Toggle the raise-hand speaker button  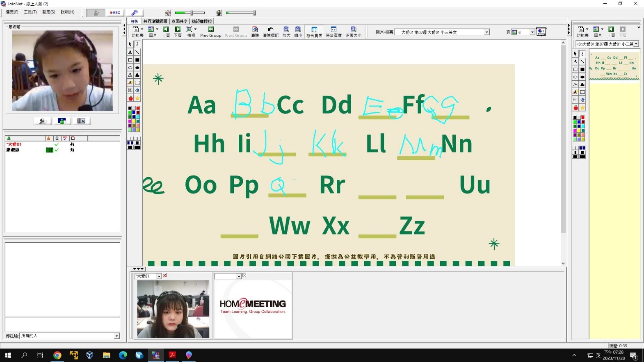tap(96, 13)
